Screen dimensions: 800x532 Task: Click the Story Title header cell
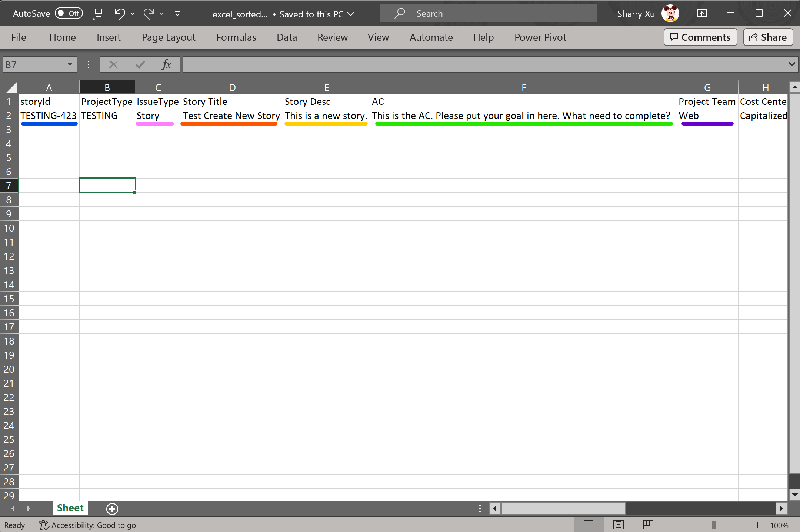pyautogui.click(x=232, y=102)
